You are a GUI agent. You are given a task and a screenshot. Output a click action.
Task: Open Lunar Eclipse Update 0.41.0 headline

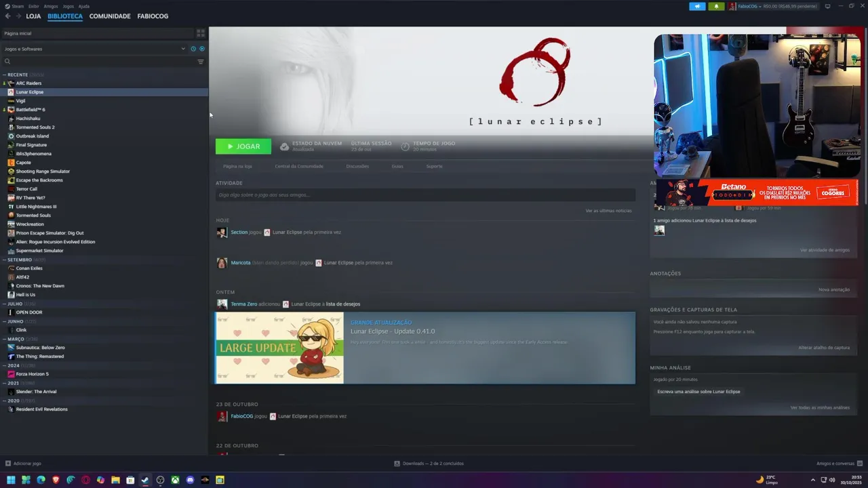pos(393,331)
